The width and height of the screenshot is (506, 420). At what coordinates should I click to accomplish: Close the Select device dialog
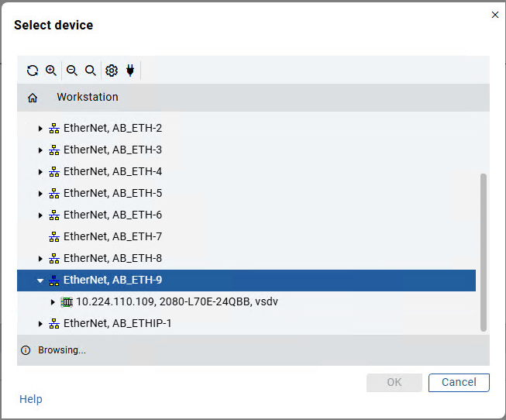click(495, 15)
